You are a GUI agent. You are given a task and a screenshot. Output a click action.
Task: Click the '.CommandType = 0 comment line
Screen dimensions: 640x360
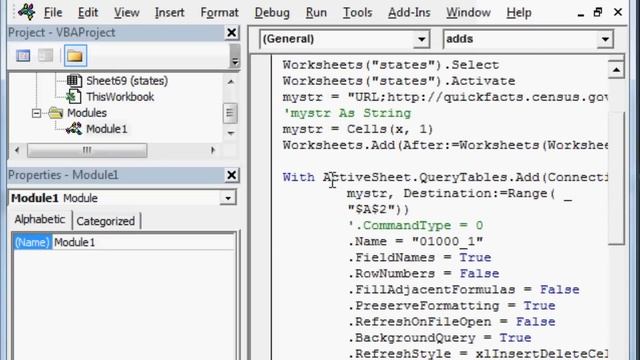415,226
